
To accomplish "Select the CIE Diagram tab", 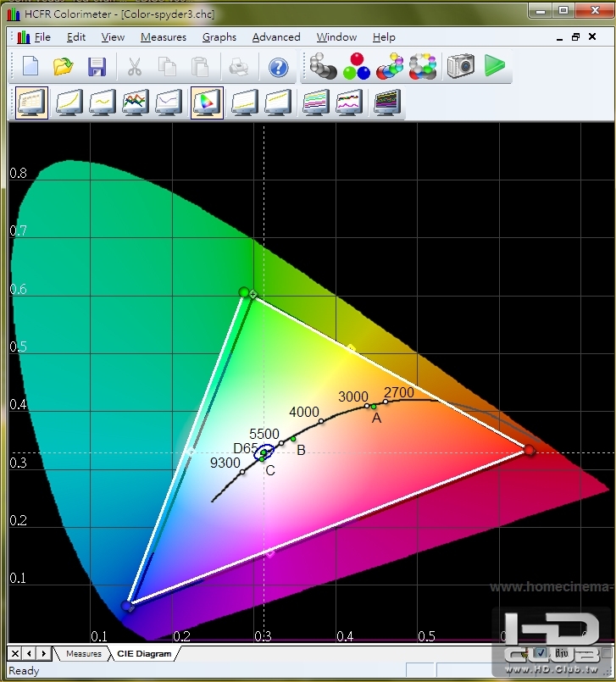I will [144, 653].
